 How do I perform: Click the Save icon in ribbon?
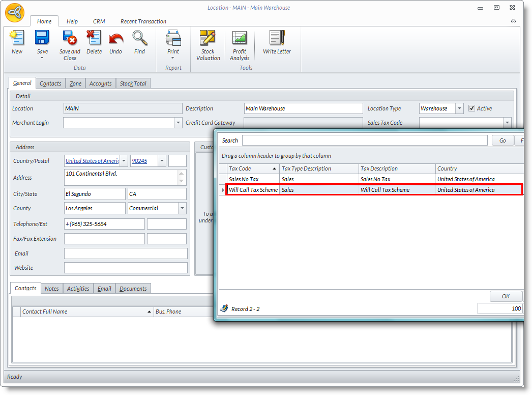click(42, 38)
